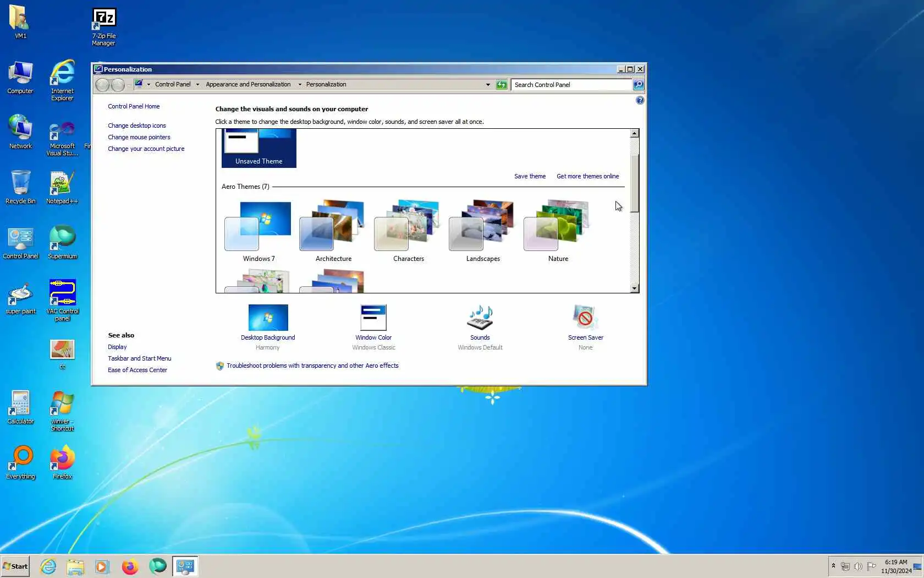The width and height of the screenshot is (924, 578).
Task: Select the Supermium desktop icon
Action: [x=62, y=243]
